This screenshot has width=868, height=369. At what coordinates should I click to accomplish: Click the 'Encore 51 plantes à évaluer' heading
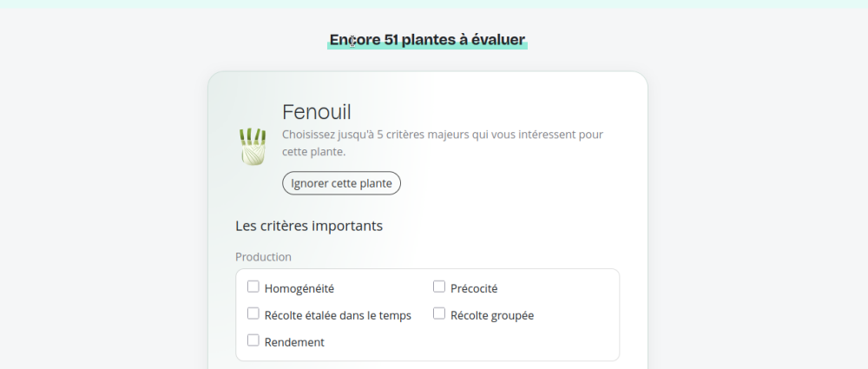click(427, 40)
